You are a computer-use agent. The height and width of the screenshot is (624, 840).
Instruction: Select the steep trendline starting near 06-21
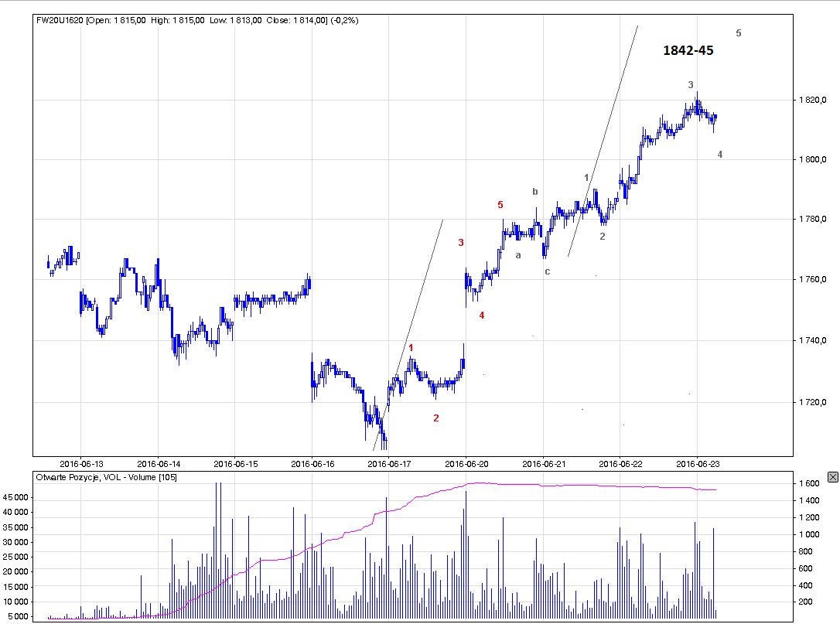tap(603, 141)
